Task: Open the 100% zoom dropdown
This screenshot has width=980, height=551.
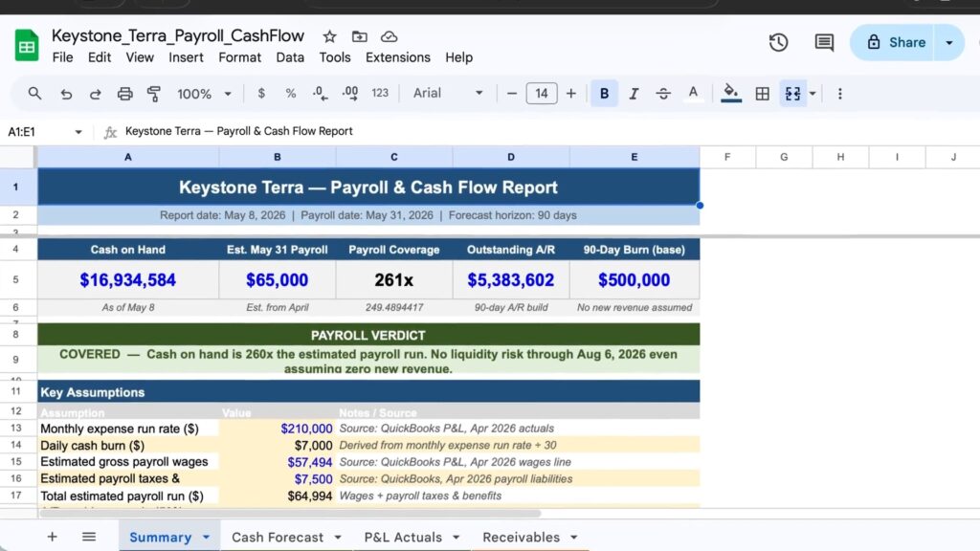Action: (205, 94)
